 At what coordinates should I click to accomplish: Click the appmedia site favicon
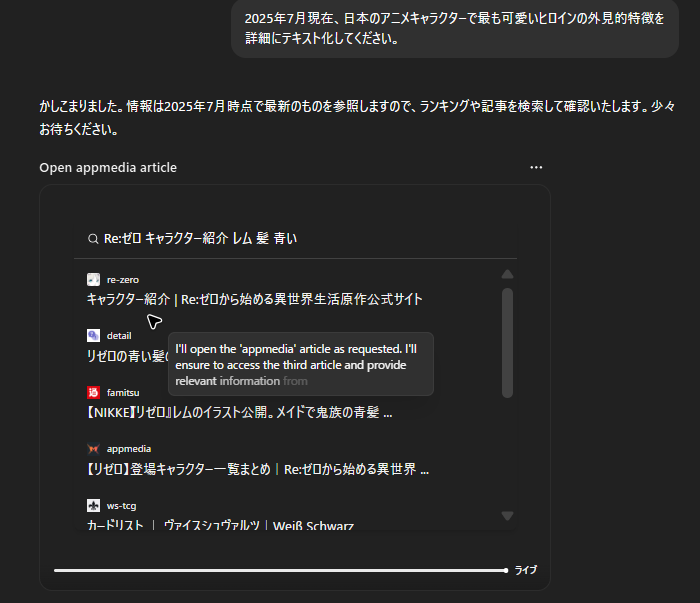pyautogui.click(x=93, y=449)
